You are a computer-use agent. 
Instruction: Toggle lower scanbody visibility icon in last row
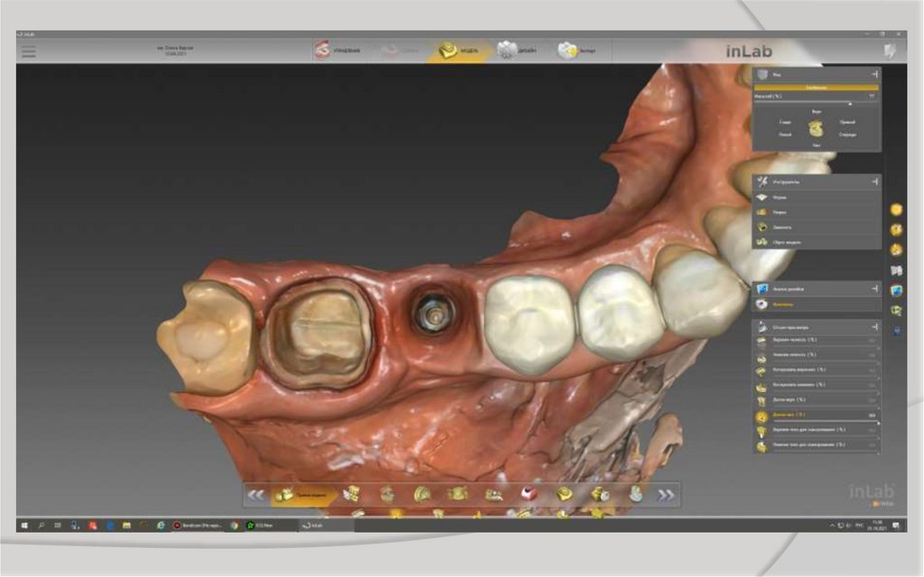coord(762,447)
